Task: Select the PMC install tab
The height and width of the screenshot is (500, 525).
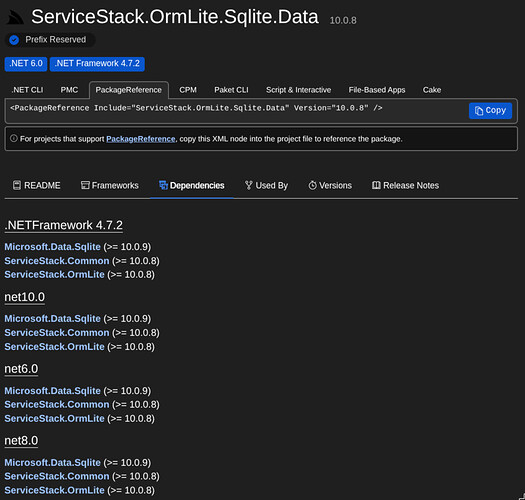Action: (69, 90)
